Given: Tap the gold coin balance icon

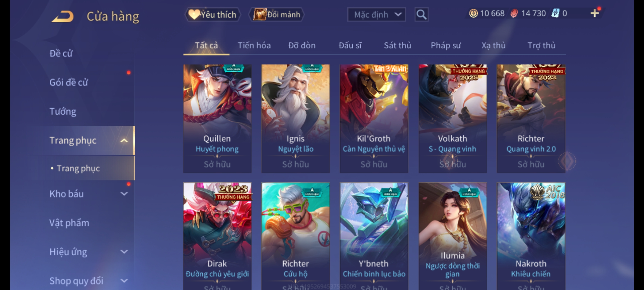Looking at the screenshot, I should (473, 13).
